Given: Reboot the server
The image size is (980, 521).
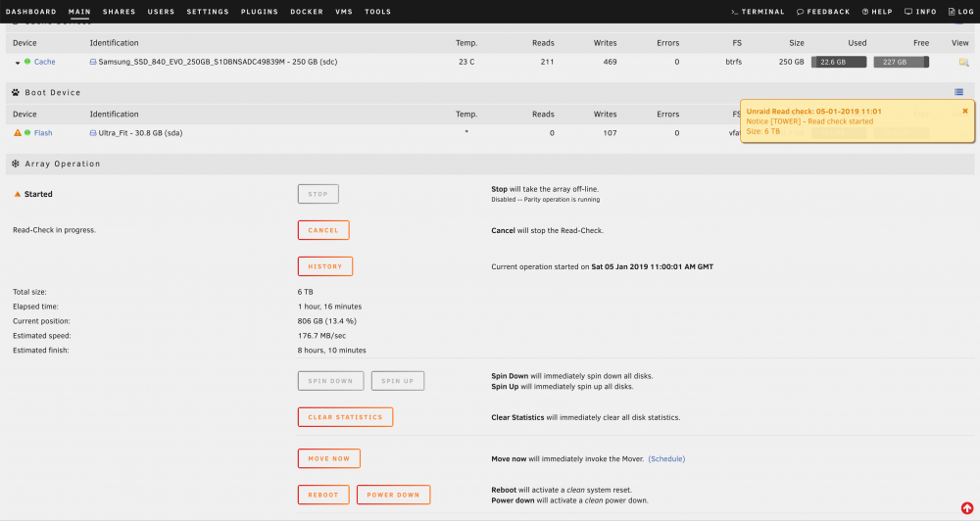Looking at the screenshot, I should [323, 495].
